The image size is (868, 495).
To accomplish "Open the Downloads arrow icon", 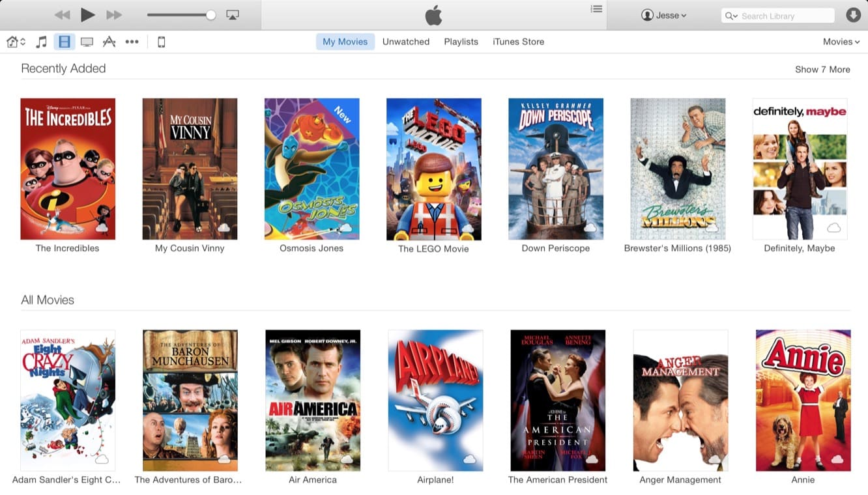I will pos(853,15).
